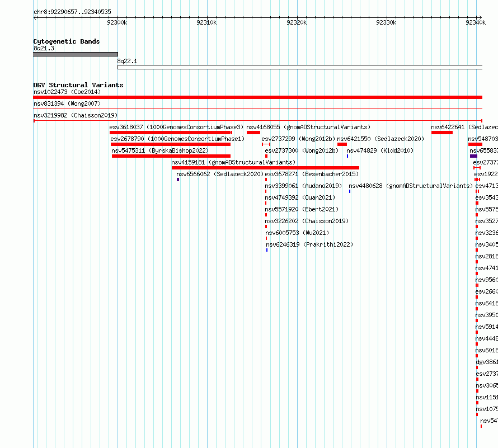
Task: Click the red nsv6421550 variant bar
Action: [x=342, y=144]
